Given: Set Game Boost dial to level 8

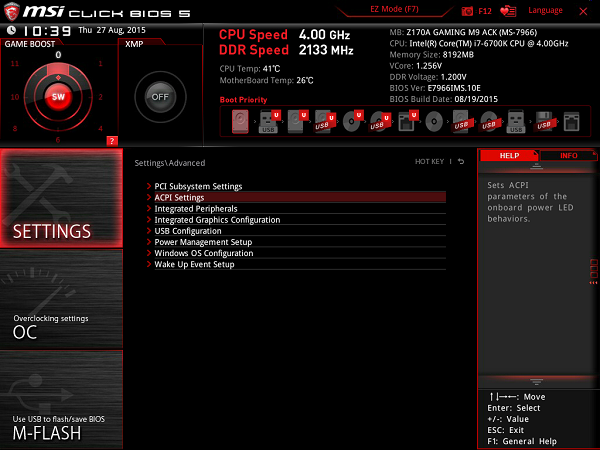Looking at the screenshot, I should 15,129.
